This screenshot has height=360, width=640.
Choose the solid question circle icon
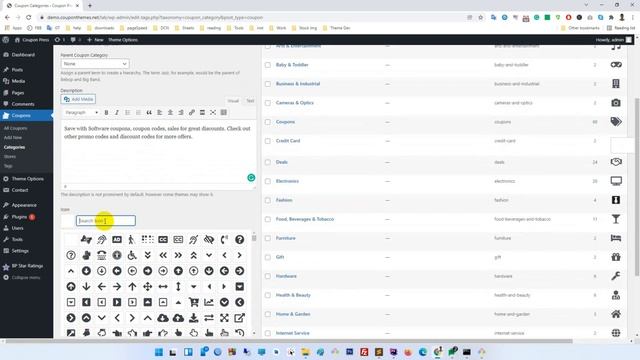pyautogui.click(x=240, y=240)
